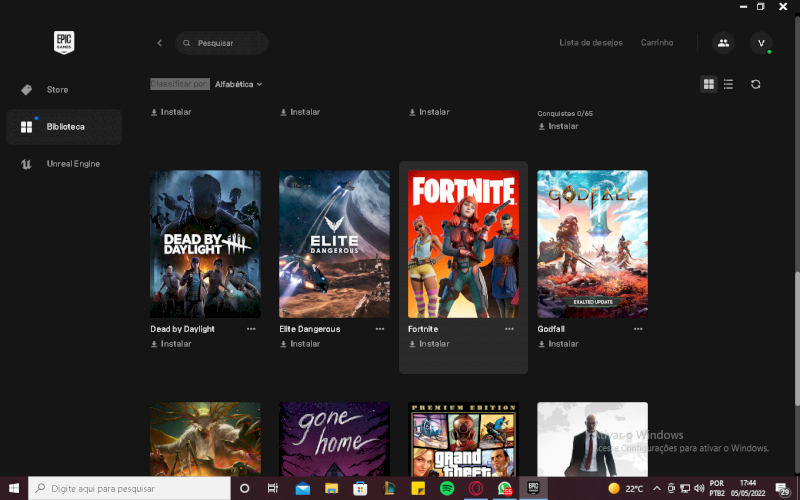Go back with the arrow icon
The height and width of the screenshot is (500, 800).
tap(160, 43)
